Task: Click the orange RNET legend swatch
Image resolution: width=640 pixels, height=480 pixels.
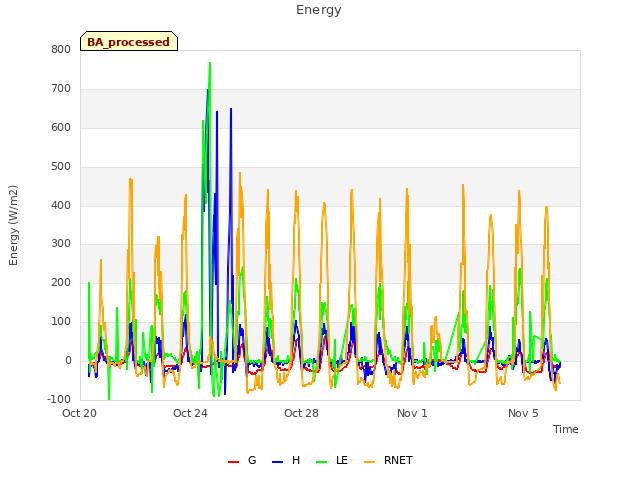Action: pos(369,462)
